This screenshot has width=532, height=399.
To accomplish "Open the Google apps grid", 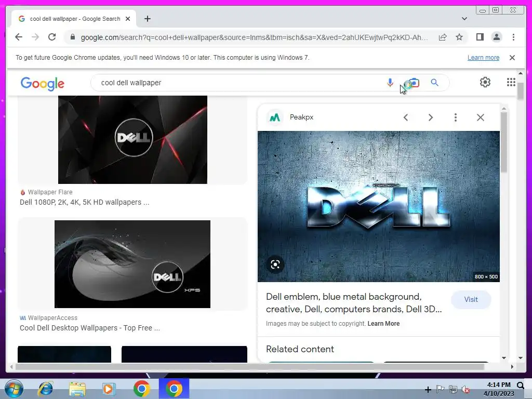I will (x=511, y=82).
